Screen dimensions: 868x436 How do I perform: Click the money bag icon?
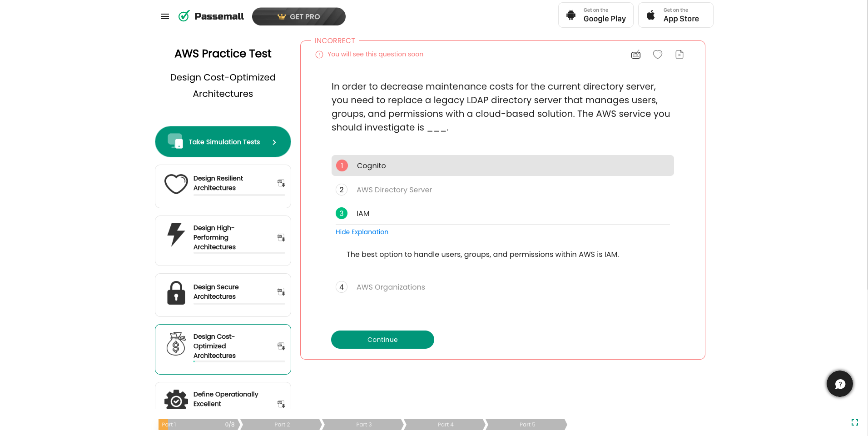tap(176, 344)
